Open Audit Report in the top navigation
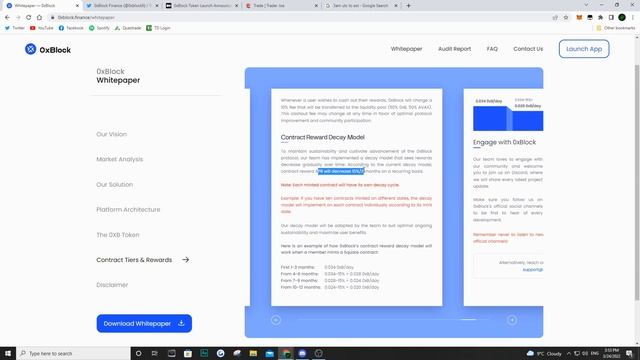Viewport: 640px width, 360px height. (454, 49)
